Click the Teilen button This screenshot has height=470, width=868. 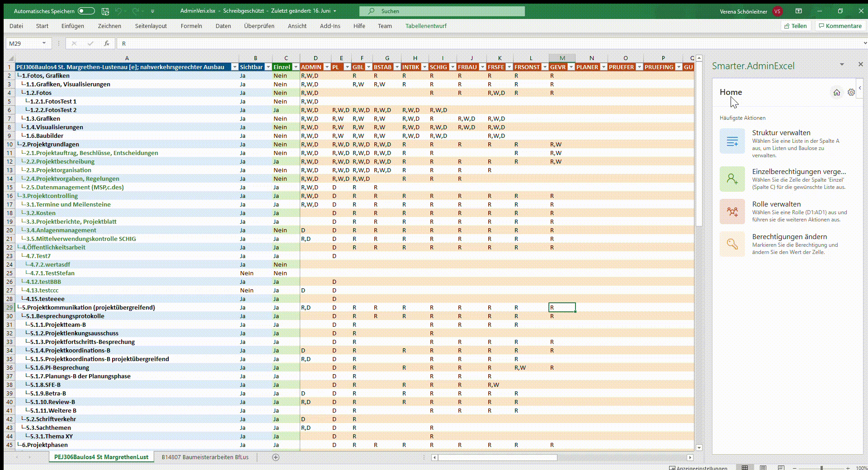796,26
